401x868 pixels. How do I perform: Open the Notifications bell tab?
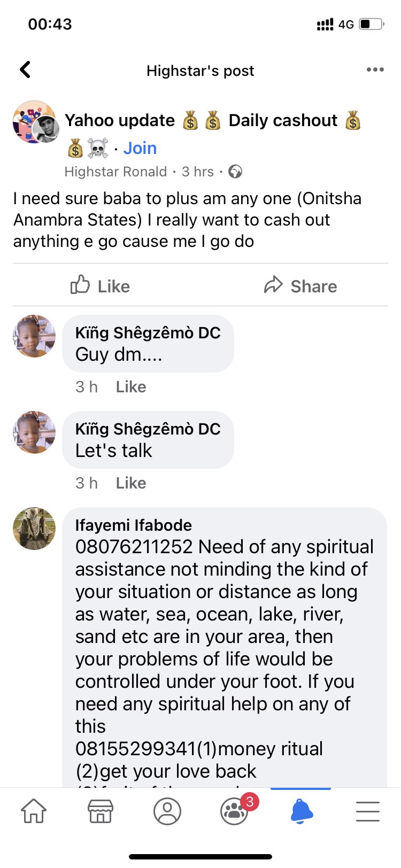302,811
